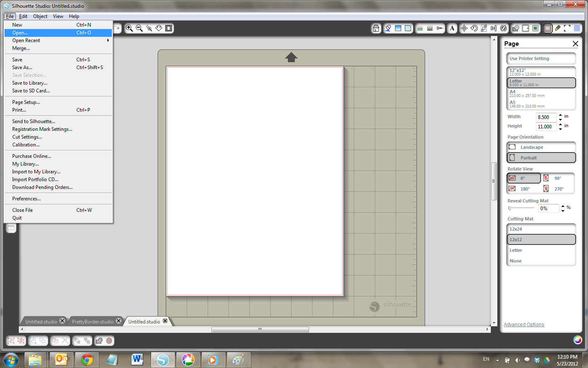Click the Zoom Out magnifier icon
This screenshot has height=368, width=588.
point(139,28)
